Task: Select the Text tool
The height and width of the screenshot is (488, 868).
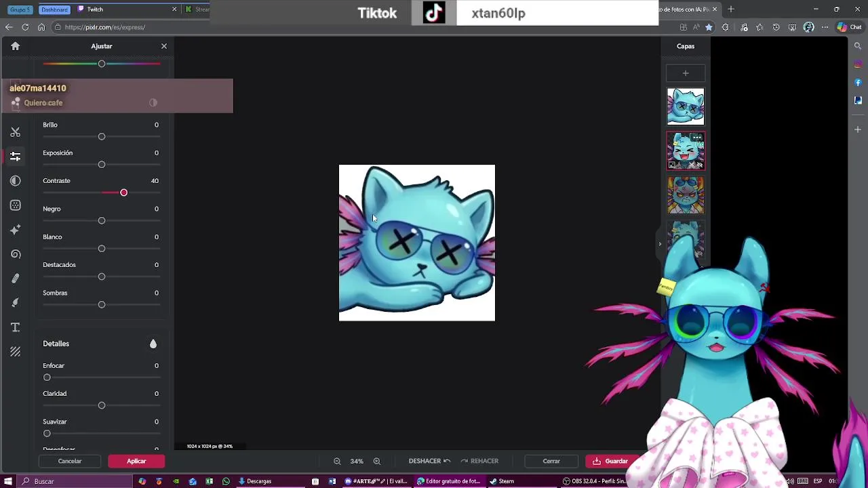Action: point(15,327)
